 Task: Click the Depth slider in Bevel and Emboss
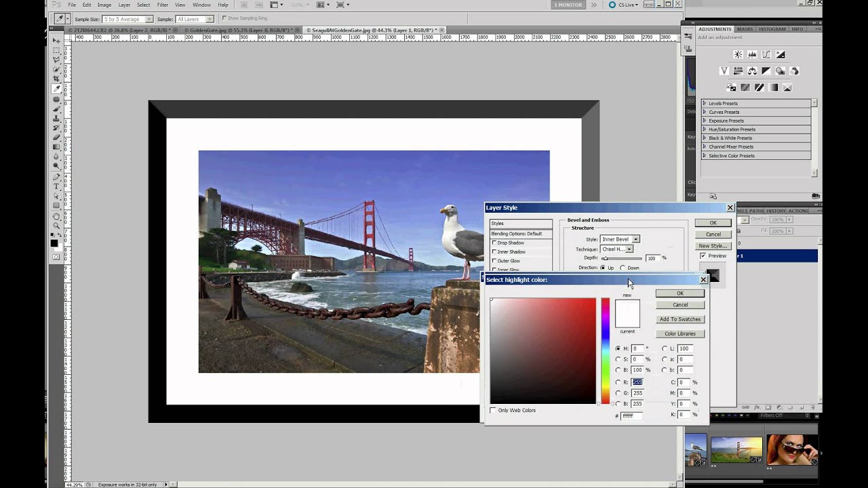pyautogui.click(x=622, y=258)
